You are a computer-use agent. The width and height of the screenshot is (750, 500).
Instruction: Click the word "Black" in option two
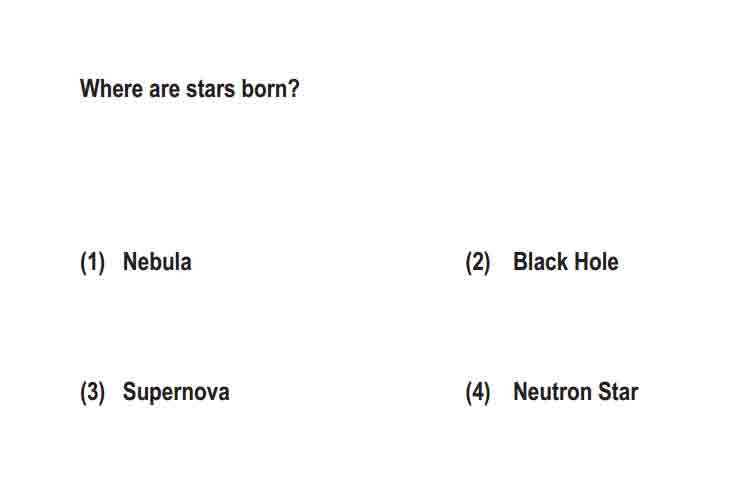pyautogui.click(x=540, y=262)
